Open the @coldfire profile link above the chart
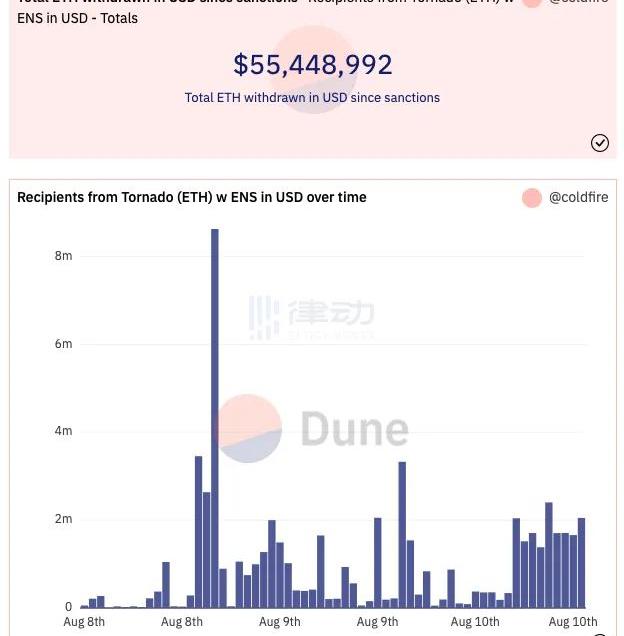This screenshot has height=636, width=624. pos(578,198)
